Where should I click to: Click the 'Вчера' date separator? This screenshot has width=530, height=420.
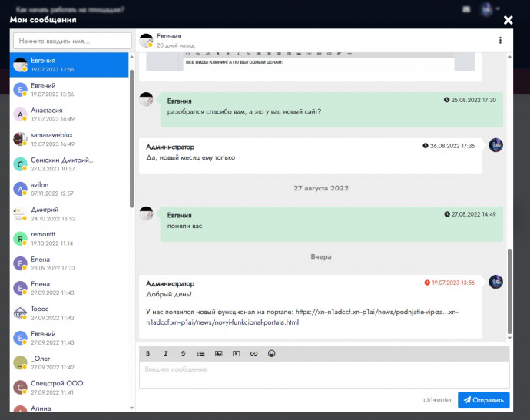click(321, 256)
